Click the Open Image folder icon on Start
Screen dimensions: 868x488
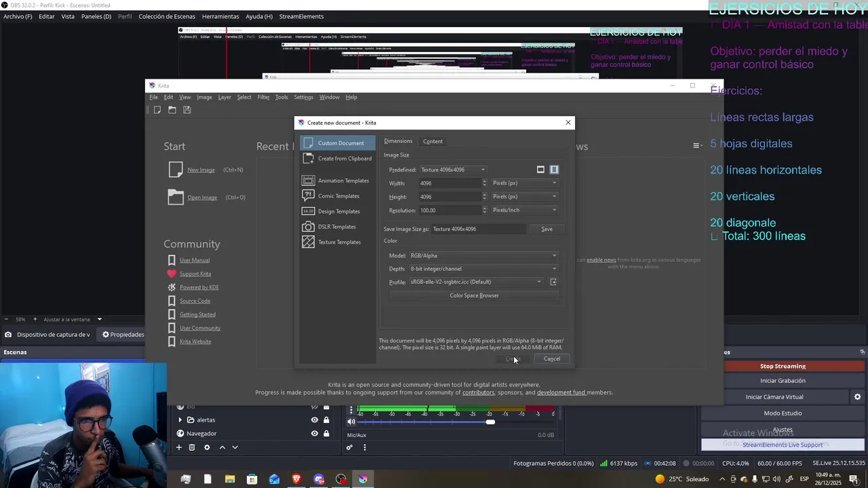[x=176, y=197]
